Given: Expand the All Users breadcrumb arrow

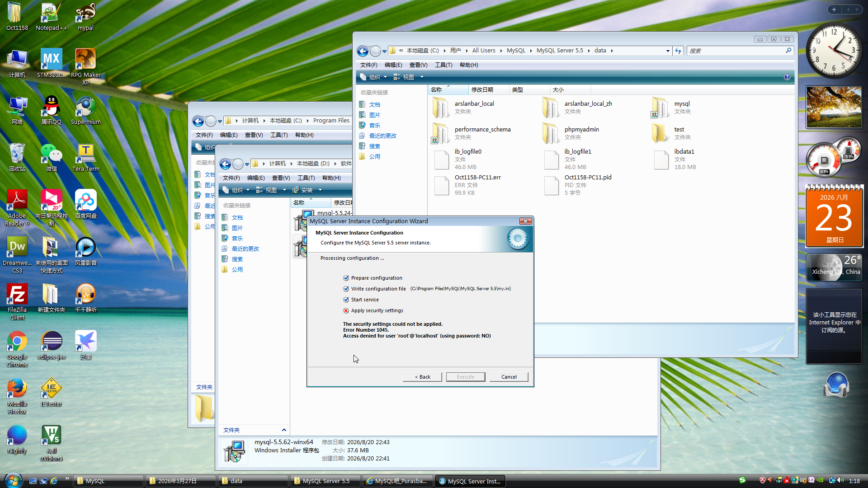Looking at the screenshot, I should pos(501,51).
